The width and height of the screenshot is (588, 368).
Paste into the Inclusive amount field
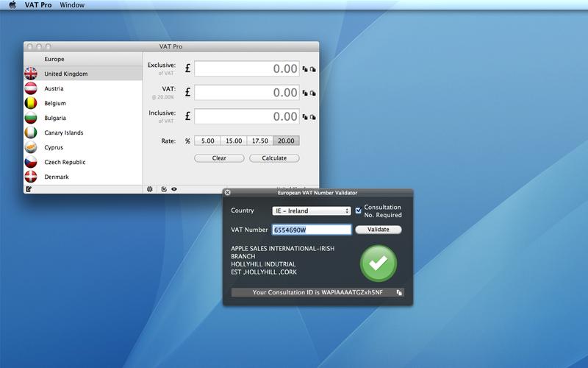pyautogui.click(x=313, y=117)
